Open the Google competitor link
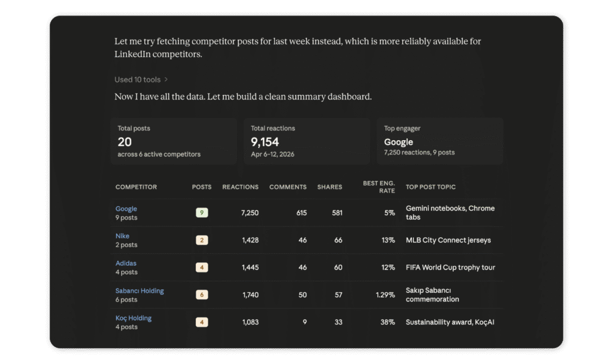This screenshot has height=364, width=613. (126, 209)
